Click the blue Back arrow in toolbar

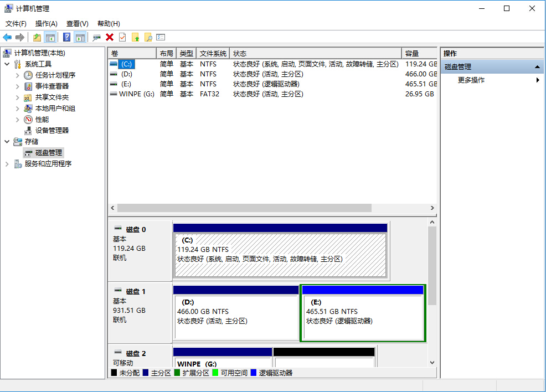(7, 37)
